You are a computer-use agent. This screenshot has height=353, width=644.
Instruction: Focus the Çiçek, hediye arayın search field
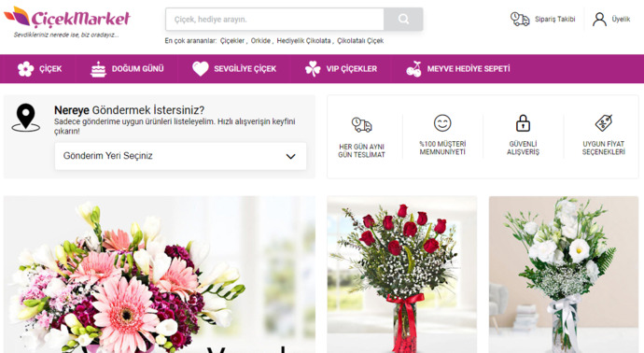pos(274,19)
